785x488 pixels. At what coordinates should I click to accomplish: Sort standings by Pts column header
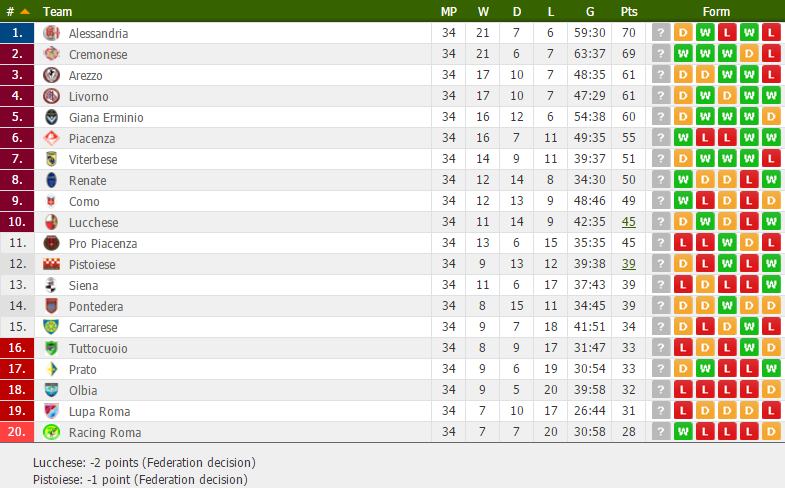click(x=629, y=12)
